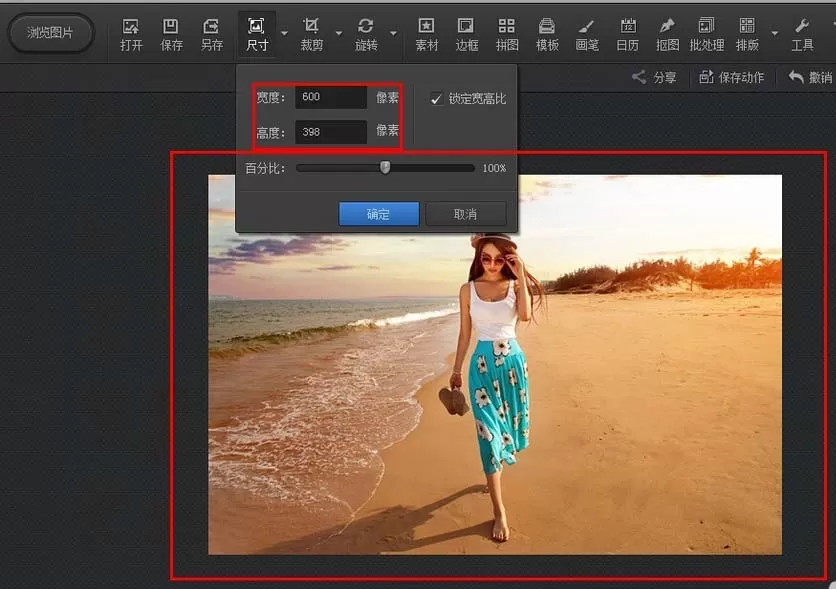
Task: Expand the dropdown arrow next to 旋转
Action: [393, 34]
